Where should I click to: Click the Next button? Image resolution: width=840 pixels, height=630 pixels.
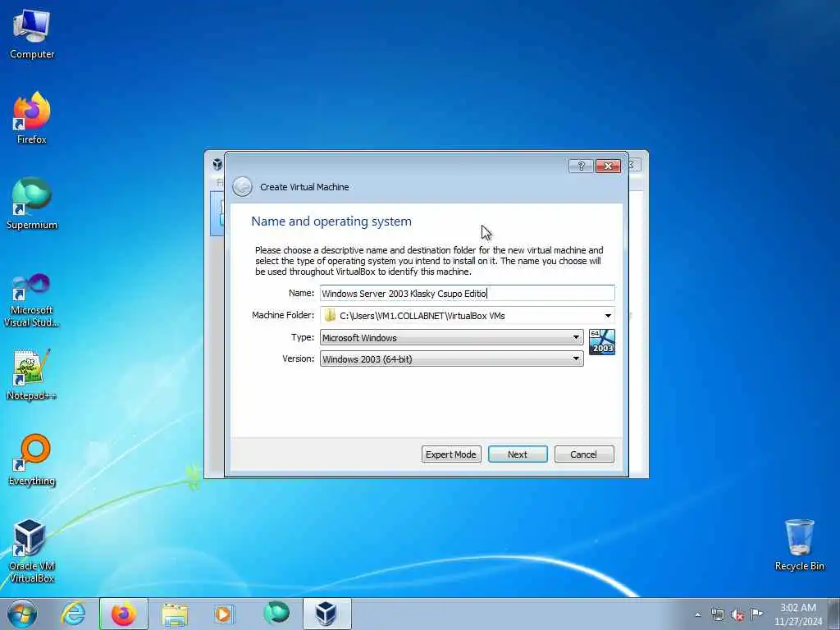[x=518, y=454]
